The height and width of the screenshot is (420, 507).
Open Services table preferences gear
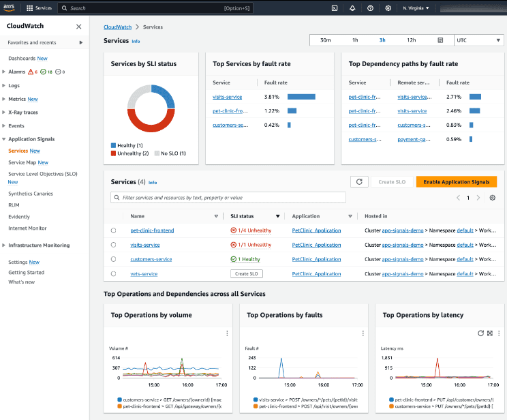coord(493,198)
